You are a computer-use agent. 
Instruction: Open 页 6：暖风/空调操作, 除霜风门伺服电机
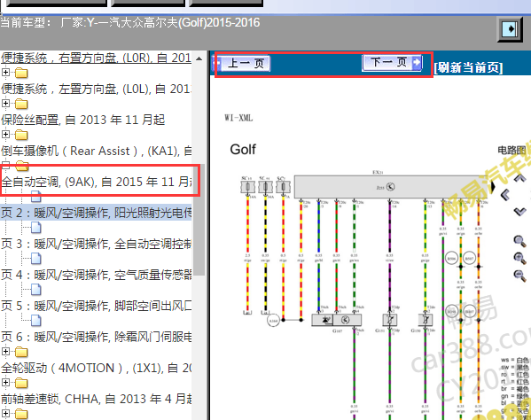pos(96,337)
